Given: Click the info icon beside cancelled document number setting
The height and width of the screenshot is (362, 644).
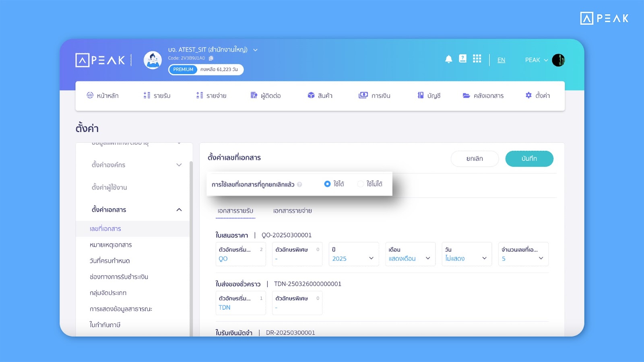Looking at the screenshot, I should pyautogui.click(x=299, y=185).
